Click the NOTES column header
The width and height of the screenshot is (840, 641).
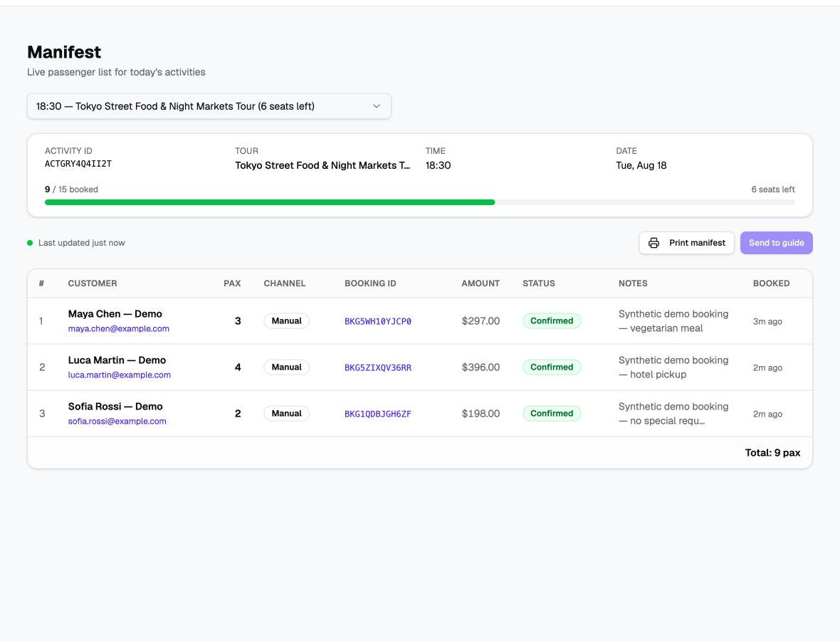(x=633, y=283)
